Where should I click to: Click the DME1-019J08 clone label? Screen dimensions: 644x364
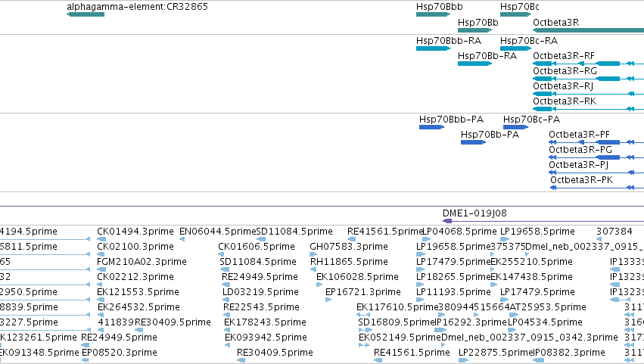pyautogui.click(x=474, y=213)
